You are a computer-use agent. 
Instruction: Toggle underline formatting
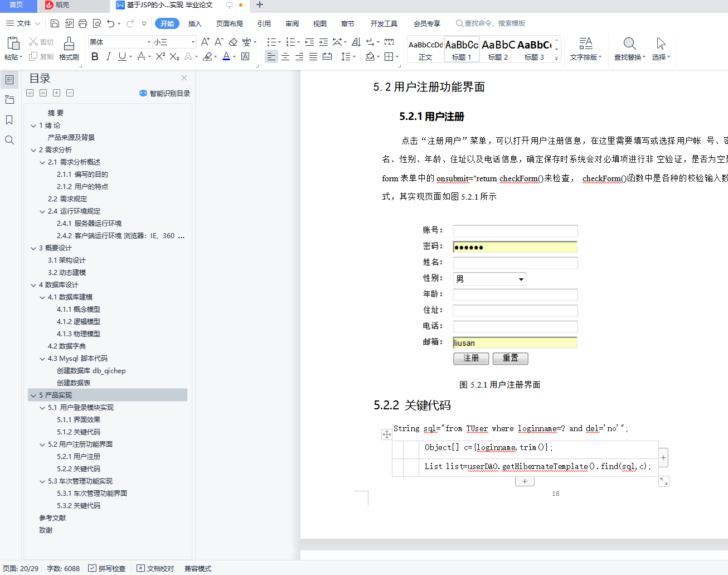122,56
